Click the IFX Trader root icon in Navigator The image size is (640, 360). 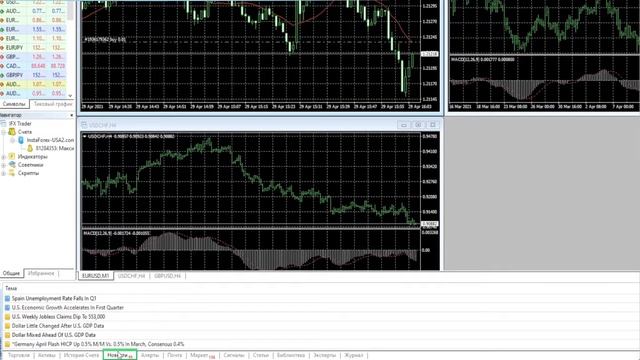[x=3, y=123]
